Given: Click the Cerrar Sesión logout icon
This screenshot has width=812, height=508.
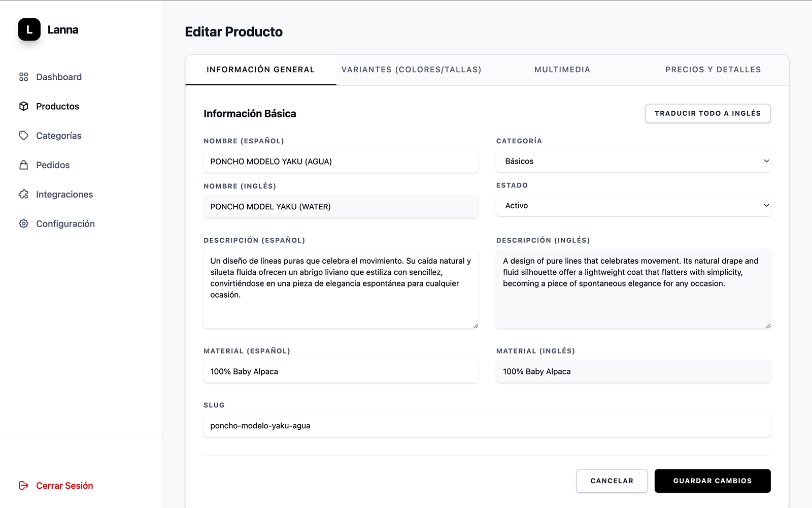Looking at the screenshot, I should point(23,486).
